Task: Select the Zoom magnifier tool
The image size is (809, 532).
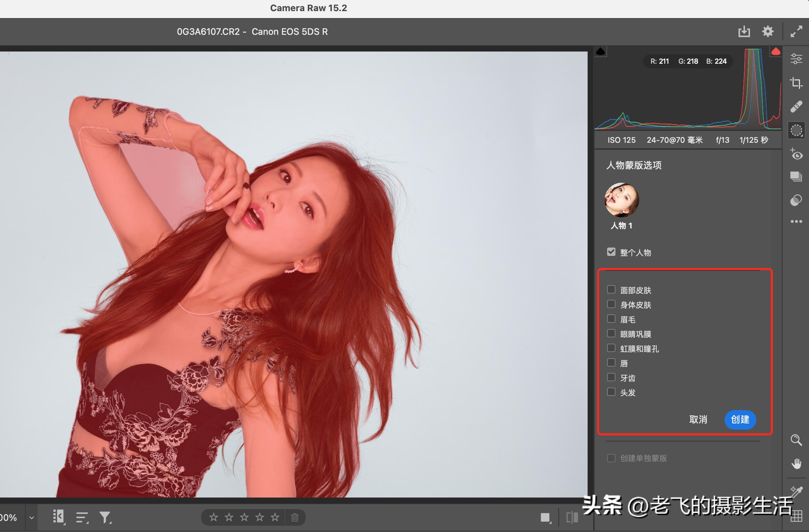Action: point(796,440)
